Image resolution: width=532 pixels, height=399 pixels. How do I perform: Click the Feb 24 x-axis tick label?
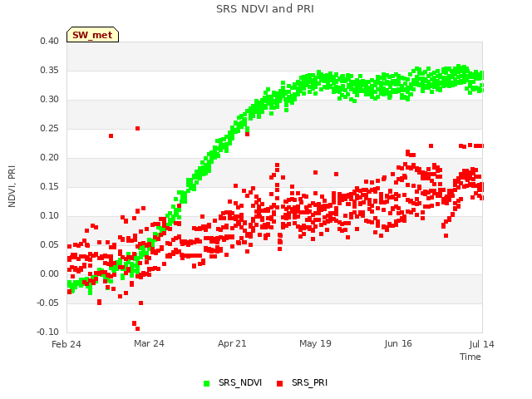pyautogui.click(x=66, y=344)
